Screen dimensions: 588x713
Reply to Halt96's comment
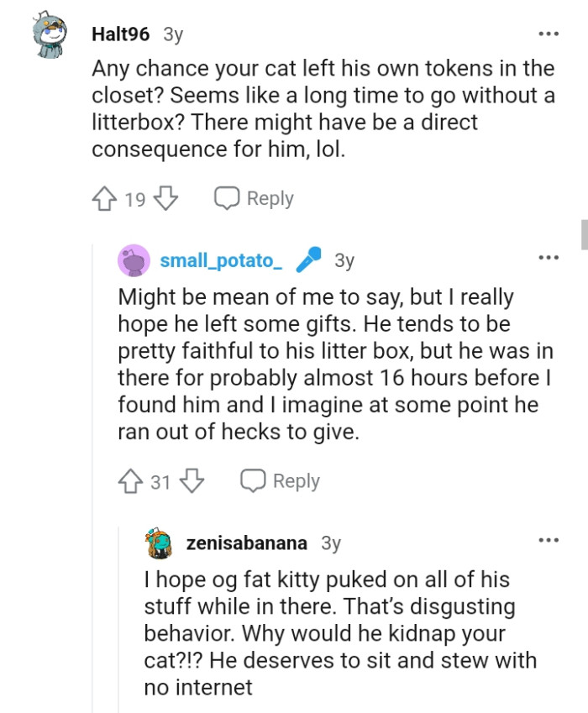coord(255,199)
